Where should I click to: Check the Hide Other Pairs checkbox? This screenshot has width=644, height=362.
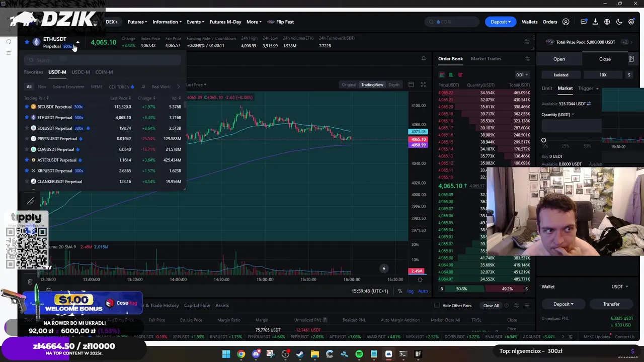tap(437, 306)
